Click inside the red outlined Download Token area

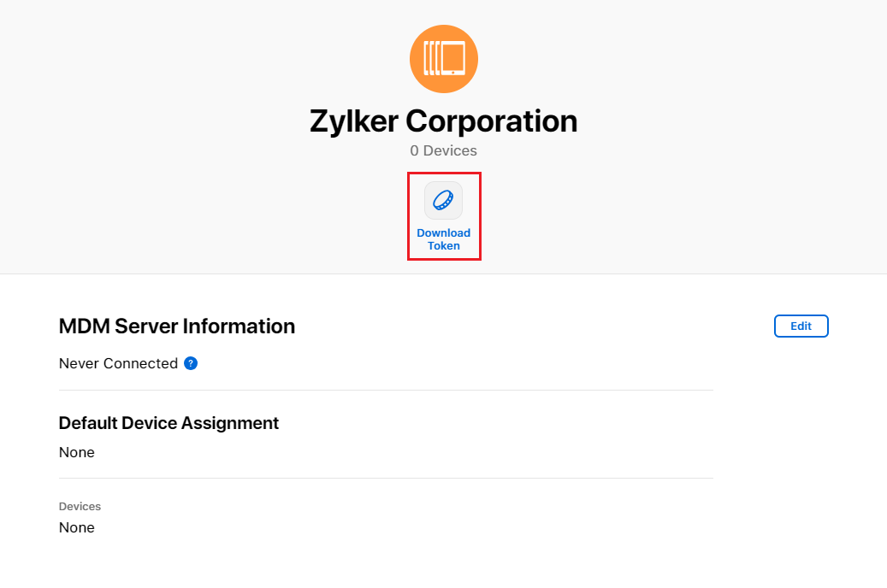pos(444,216)
